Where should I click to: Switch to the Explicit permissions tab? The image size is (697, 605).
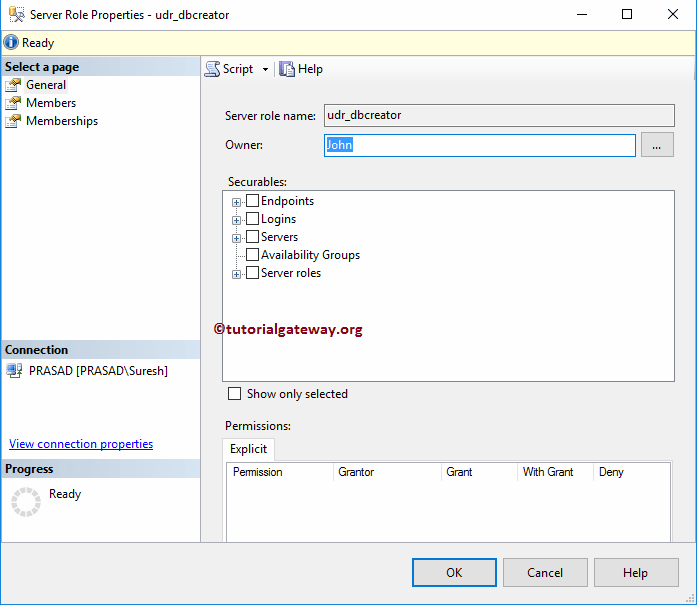(x=248, y=449)
